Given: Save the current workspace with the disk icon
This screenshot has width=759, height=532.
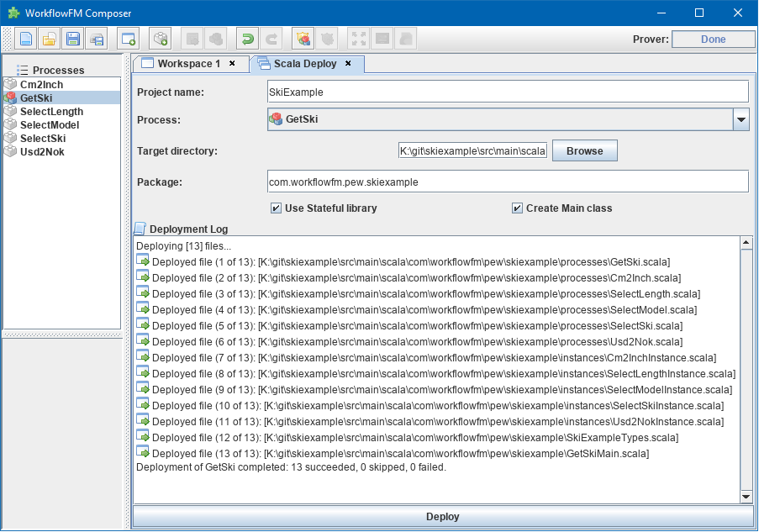Looking at the screenshot, I should point(74,39).
